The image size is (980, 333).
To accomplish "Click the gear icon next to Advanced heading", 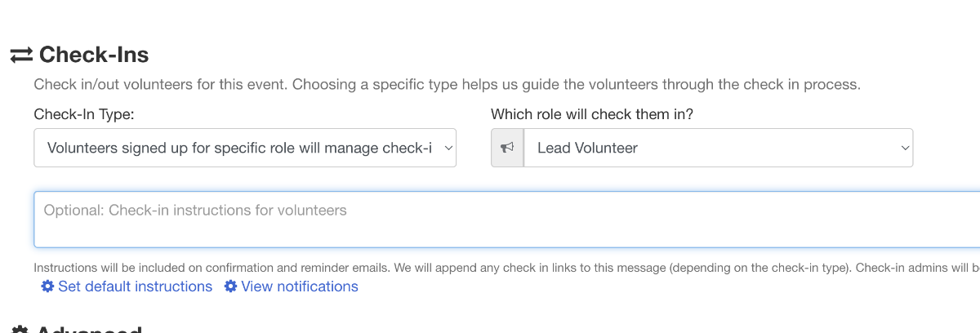I will pyautogui.click(x=21, y=330).
